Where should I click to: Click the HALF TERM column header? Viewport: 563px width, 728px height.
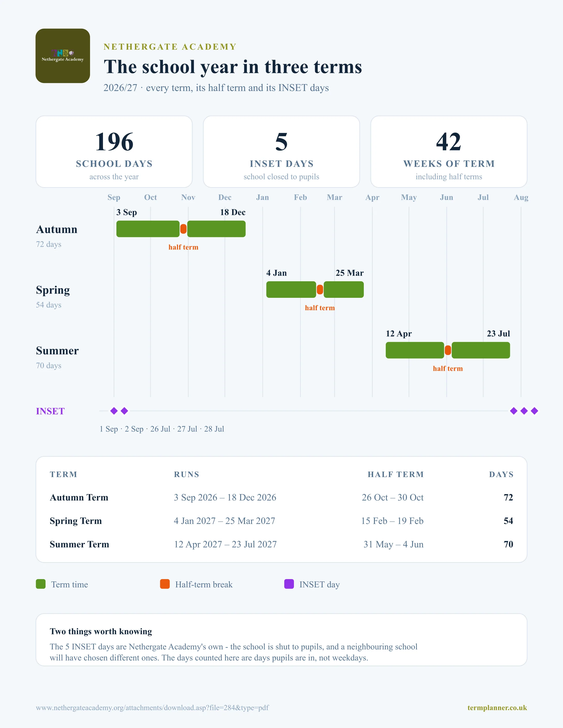point(396,474)
